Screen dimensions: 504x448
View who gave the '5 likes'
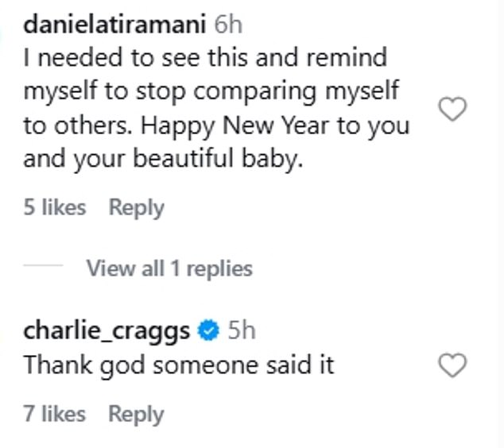point(54,208)
